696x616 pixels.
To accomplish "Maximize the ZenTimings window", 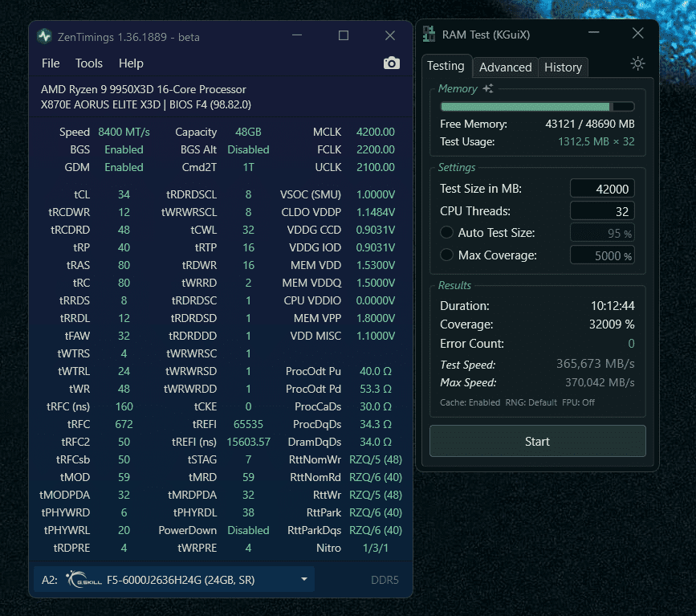I will (x=343, y=35).
